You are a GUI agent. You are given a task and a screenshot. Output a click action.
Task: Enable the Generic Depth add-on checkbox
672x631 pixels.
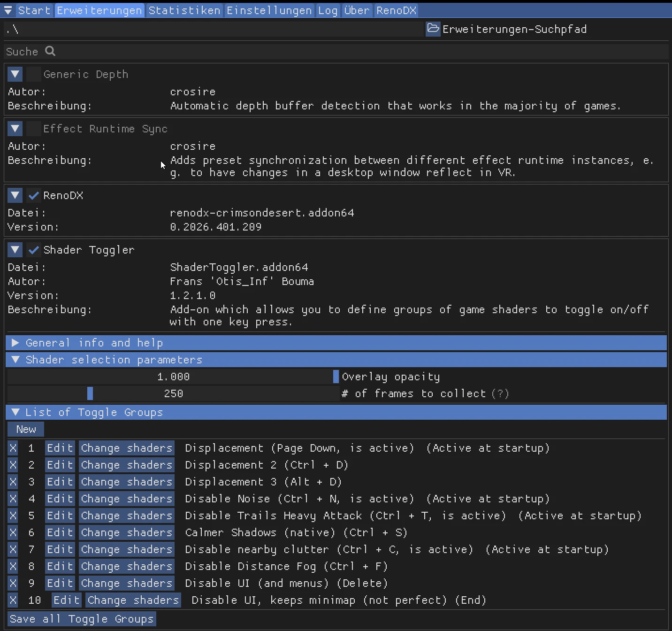(x=33, y=74)
